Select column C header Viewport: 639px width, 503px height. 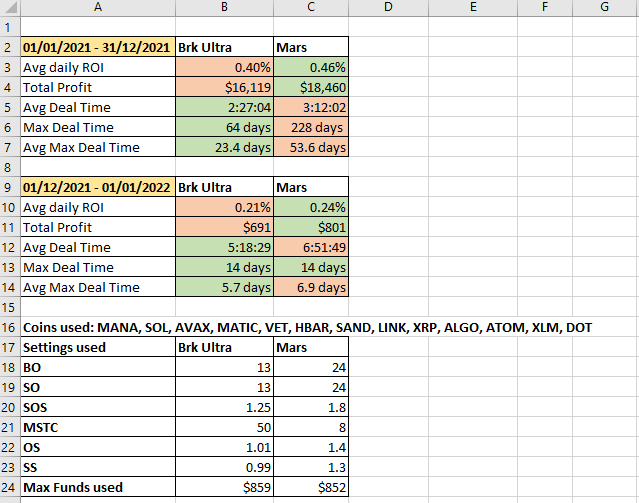(x=311, y=8)
